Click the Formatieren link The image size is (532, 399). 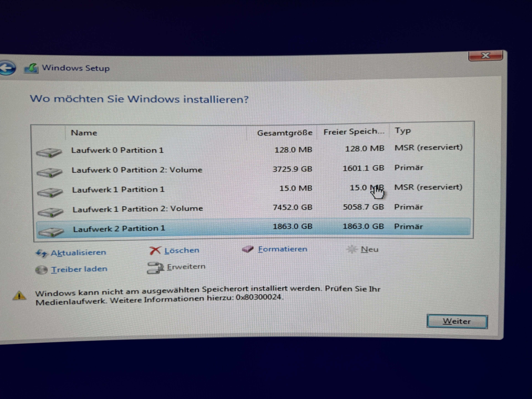tap(283, 249)
